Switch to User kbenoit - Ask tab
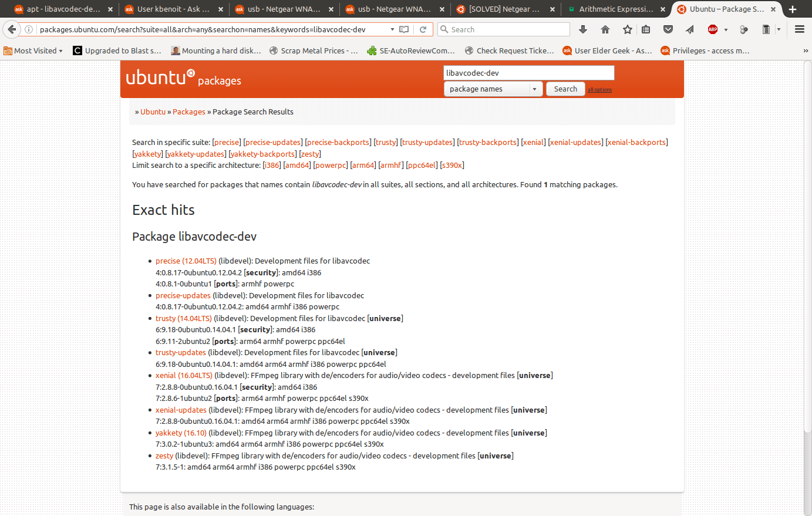This screenshot has height=516, width=812. [174, 9]
